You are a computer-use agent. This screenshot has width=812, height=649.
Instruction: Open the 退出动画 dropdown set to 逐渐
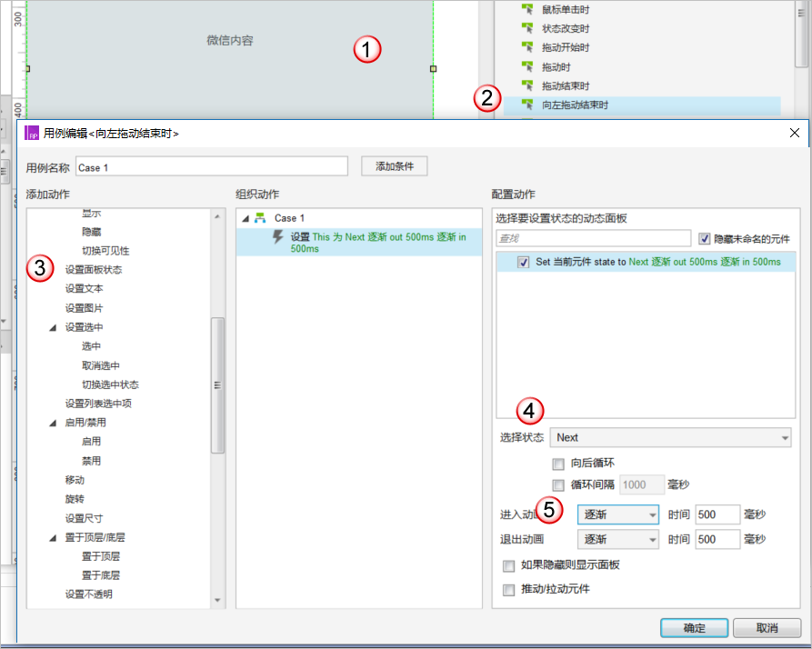click(x=618, y=539)
